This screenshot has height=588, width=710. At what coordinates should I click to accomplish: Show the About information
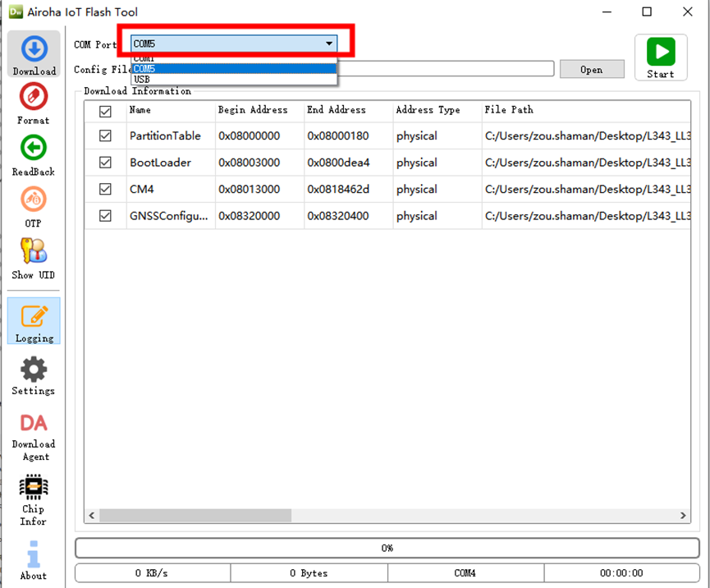click(34, 559)
